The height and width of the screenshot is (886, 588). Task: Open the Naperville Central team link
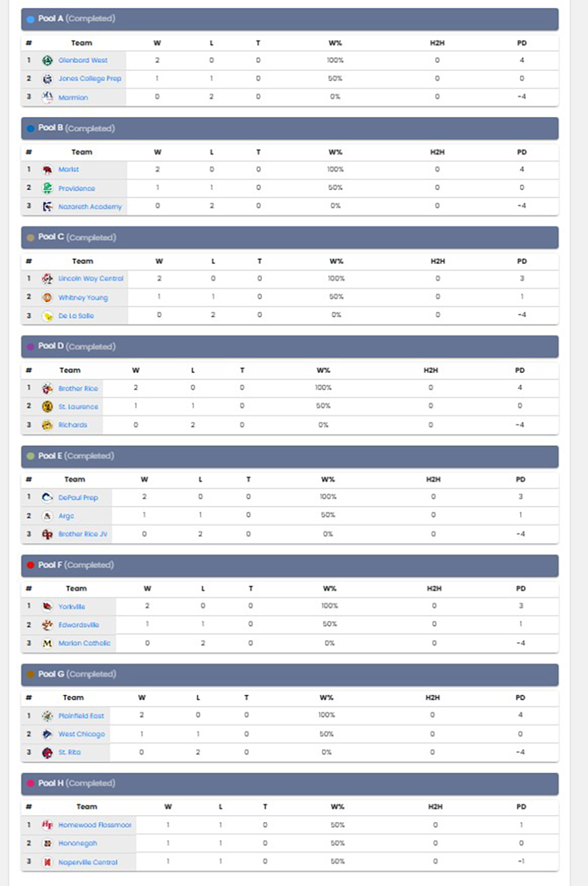(x=88, y=862)
